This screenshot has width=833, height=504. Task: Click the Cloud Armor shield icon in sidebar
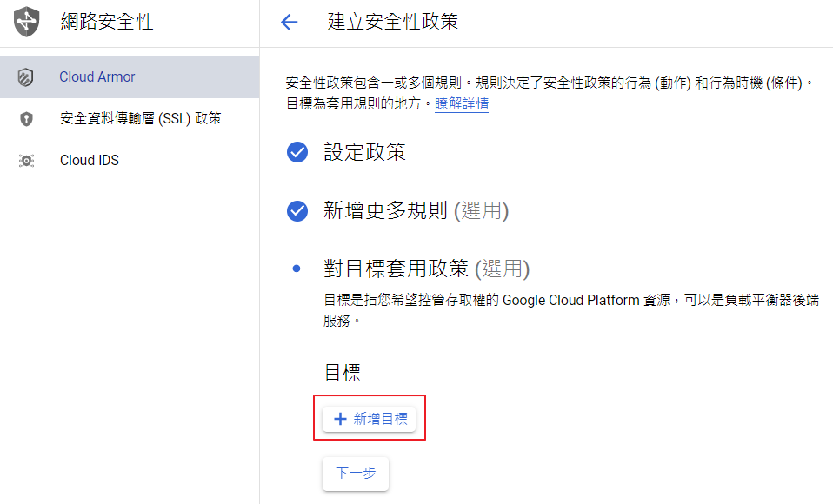26,77
